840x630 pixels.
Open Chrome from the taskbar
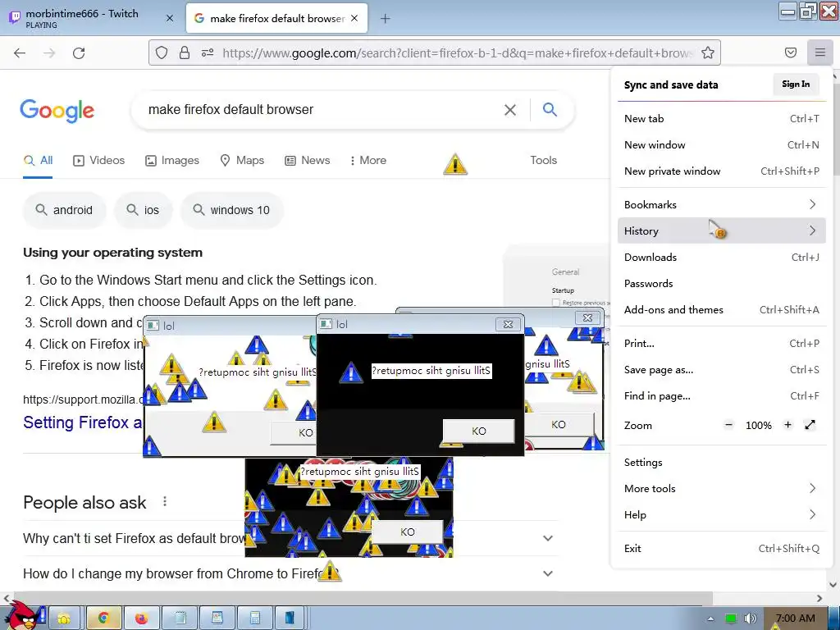tap(103, 619)
